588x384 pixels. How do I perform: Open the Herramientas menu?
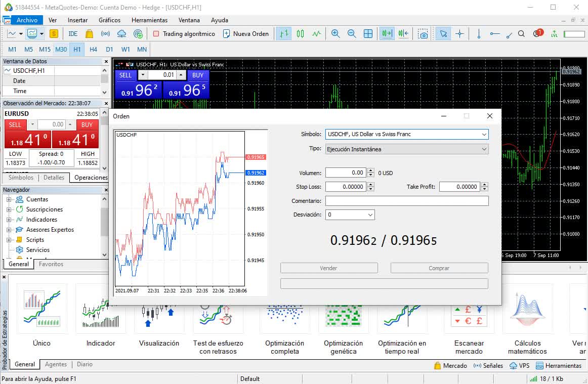[149, 20]
